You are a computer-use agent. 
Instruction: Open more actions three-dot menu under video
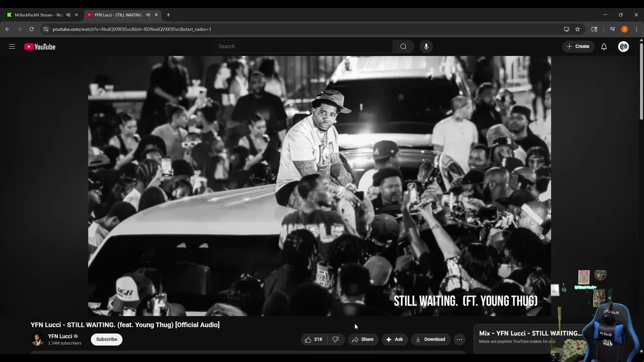click(x=459, y=339)
